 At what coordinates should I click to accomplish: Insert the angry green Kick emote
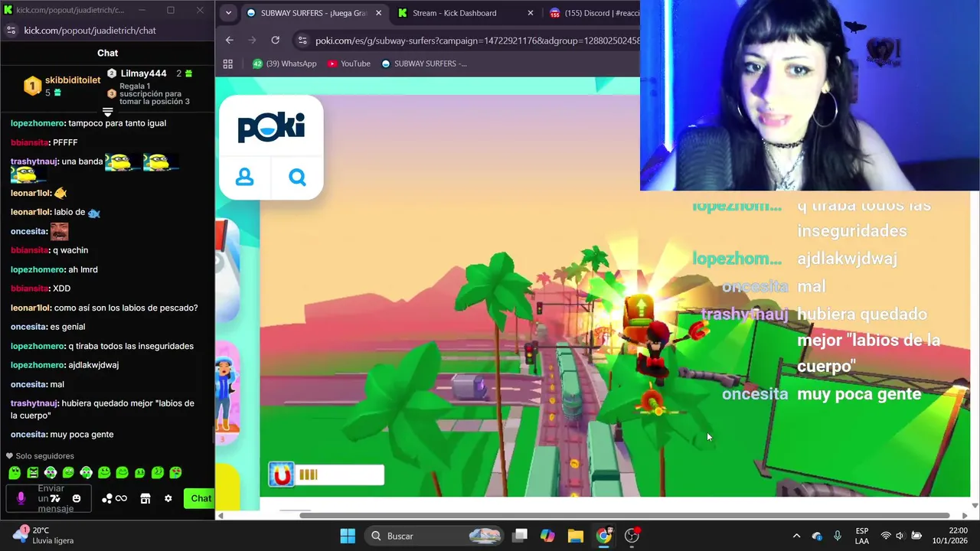[x=32, y=473]
